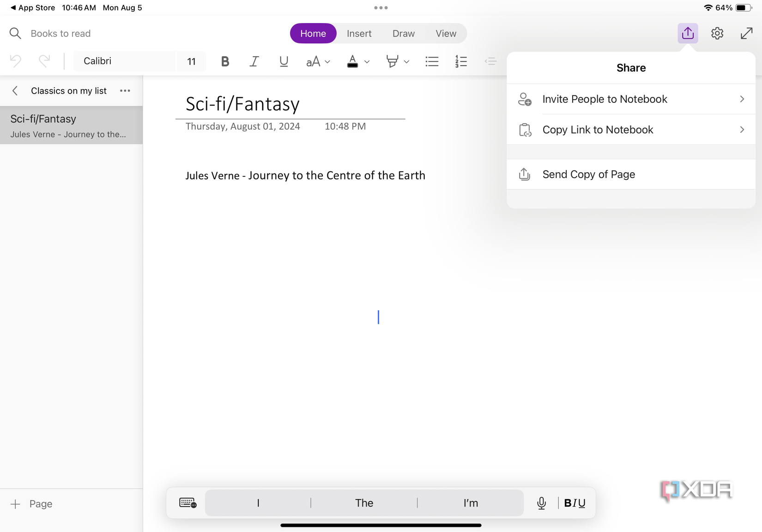Select the Sci-fi/Fantasy page in sidebar
The image size is (762, 532).
point(71,125)
